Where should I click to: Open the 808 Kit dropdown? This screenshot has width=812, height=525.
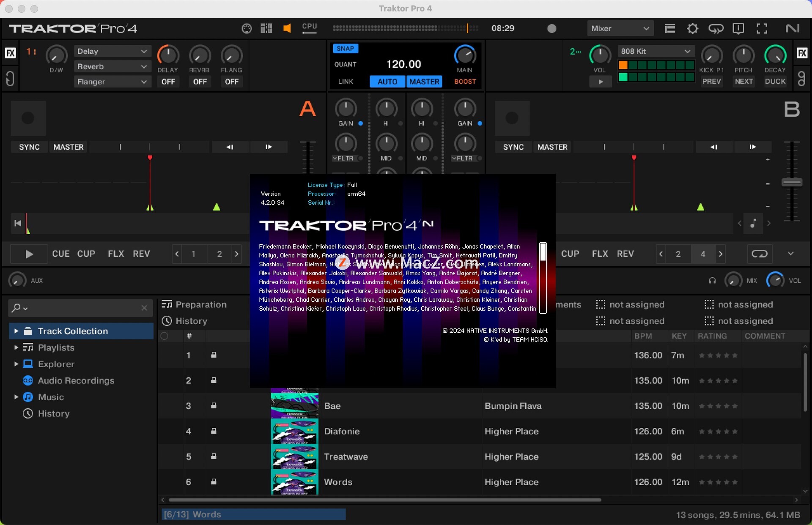pos(656,51)
